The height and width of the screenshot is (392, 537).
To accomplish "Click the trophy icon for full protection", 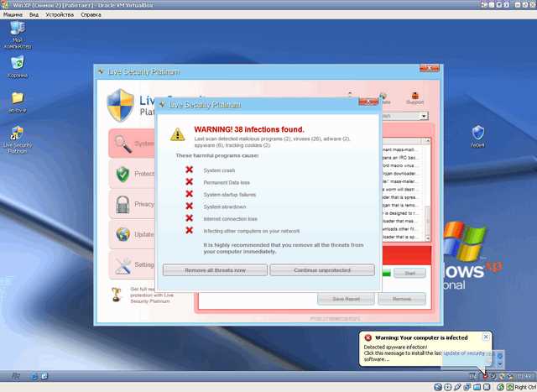I will (117, 295).
